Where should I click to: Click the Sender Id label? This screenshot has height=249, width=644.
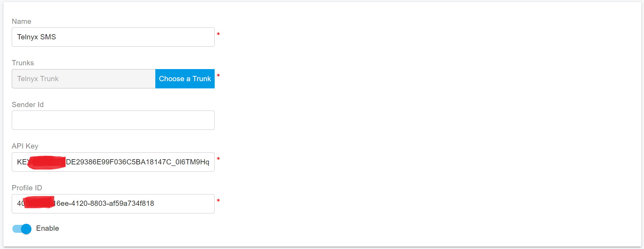click(x=28, y=105)
